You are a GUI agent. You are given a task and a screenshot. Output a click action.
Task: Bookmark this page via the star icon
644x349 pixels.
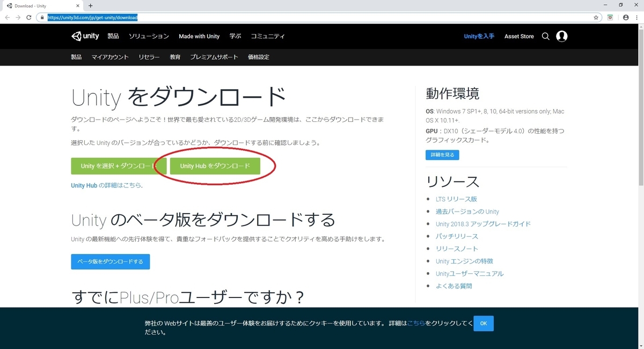[x=596, y=17]
